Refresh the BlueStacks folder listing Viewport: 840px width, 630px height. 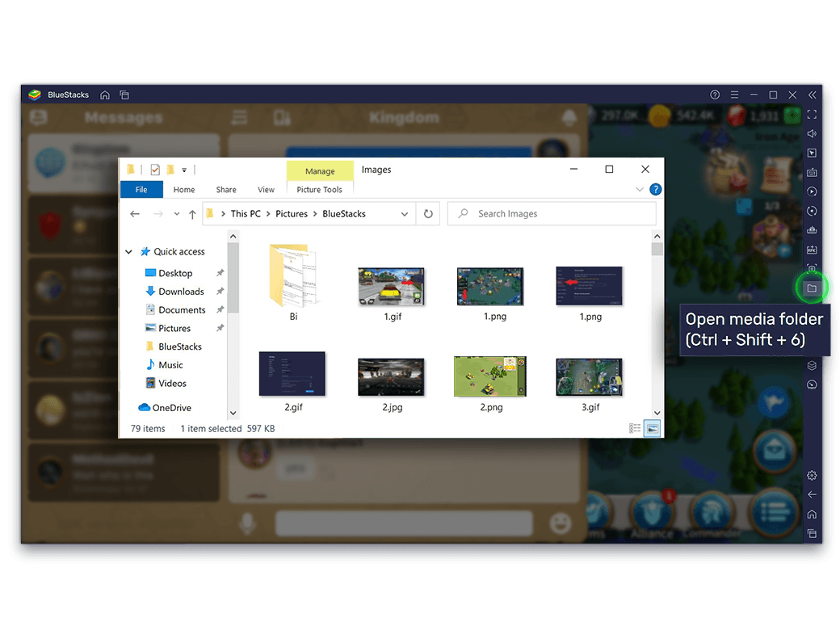[428, 214]
